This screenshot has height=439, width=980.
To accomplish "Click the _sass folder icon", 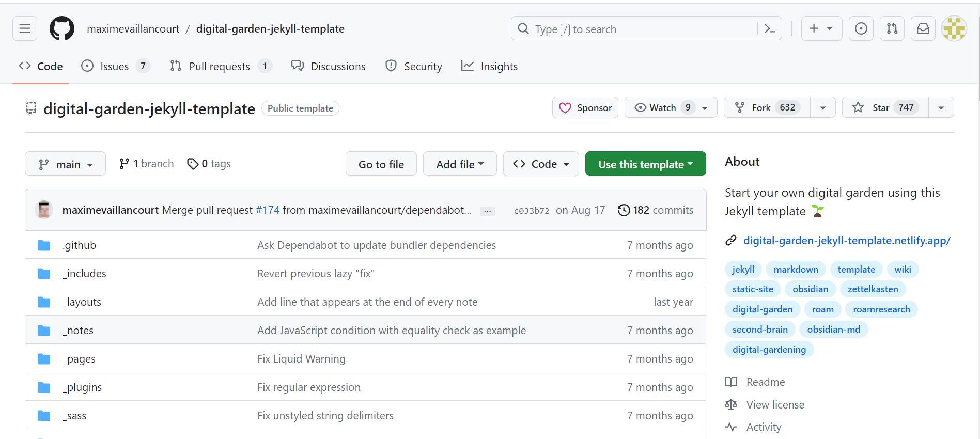I will 44,416.
